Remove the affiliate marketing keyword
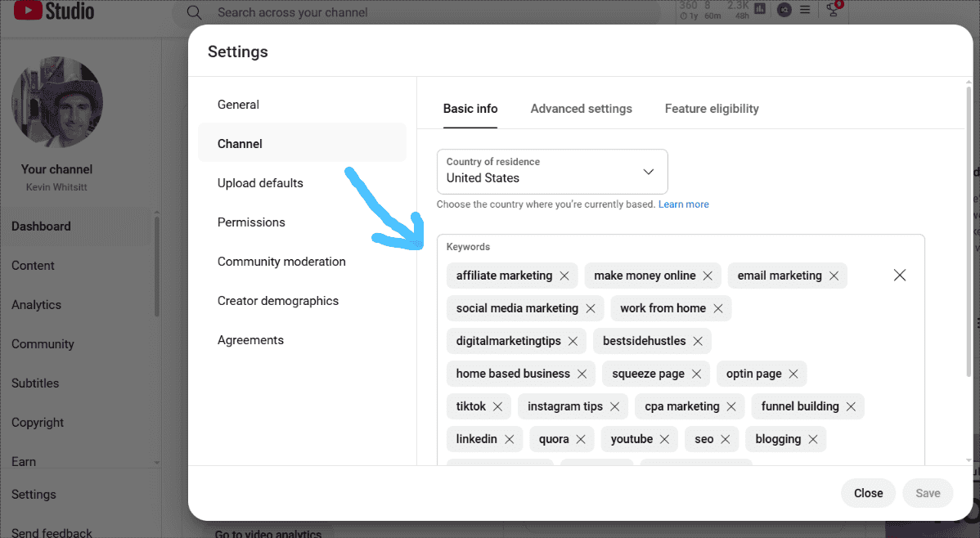The width and height of the screenshot is (980, 538). 564,276
